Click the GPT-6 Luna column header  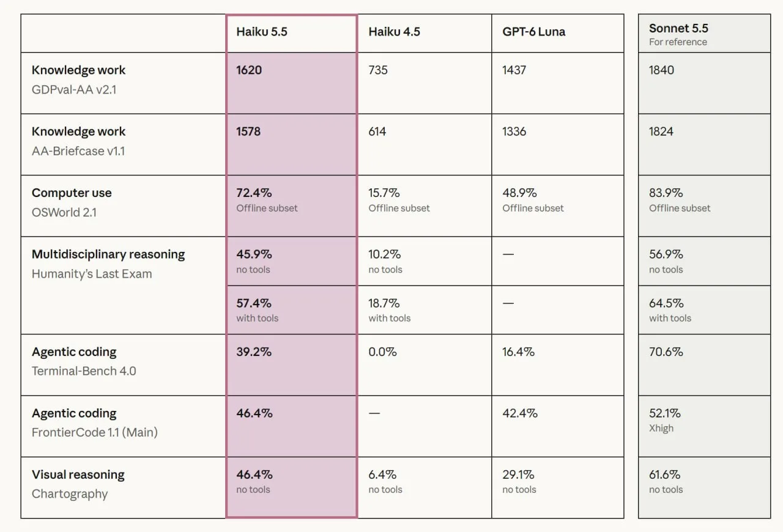click(558, 33)
